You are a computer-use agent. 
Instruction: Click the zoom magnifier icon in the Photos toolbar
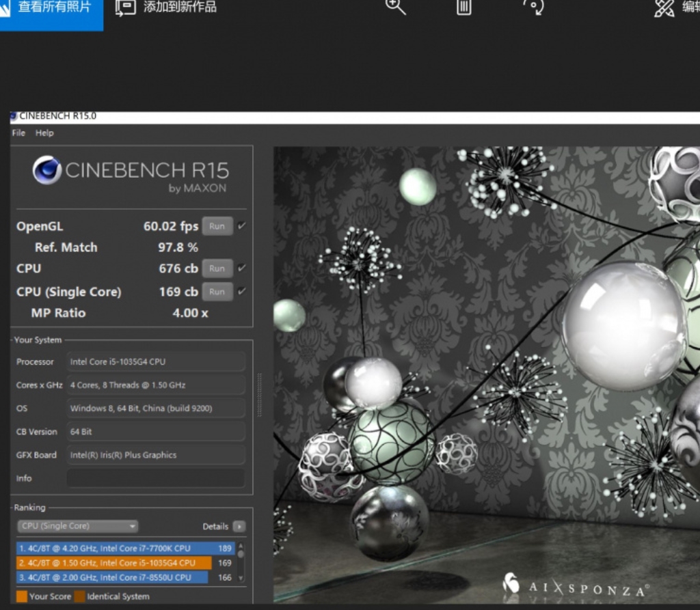click(x=395, y=6)
